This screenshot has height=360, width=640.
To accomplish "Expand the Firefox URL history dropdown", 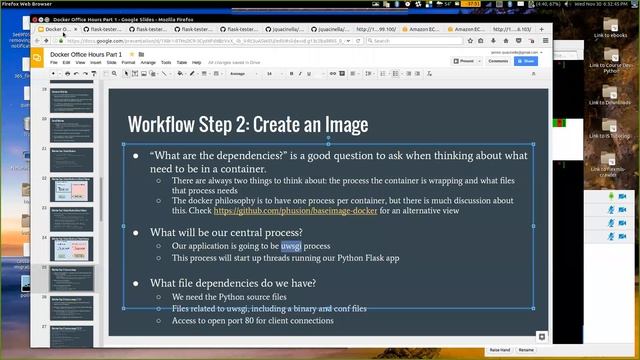I will (x=348, y=41).
